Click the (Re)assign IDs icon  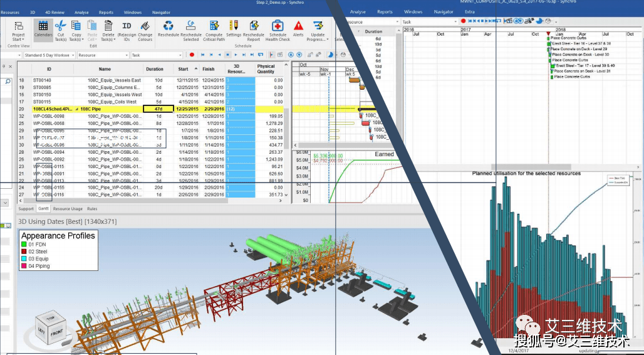pyautogui.click(x=127, y=26)
